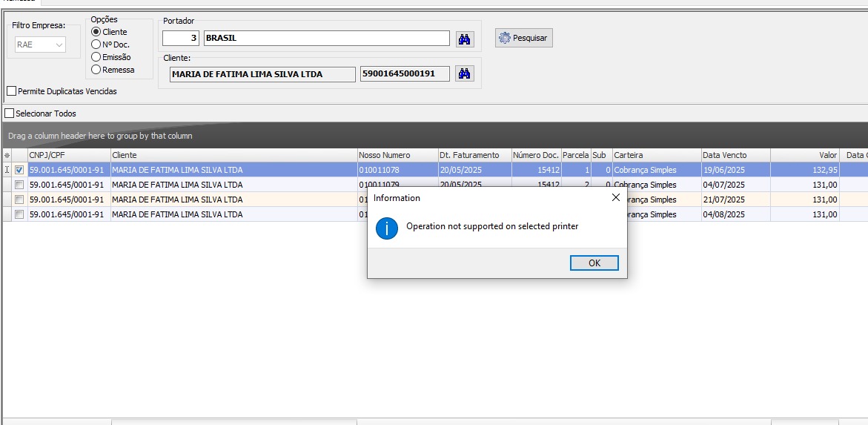The height and width of the screenshot is (425, 868).
Task: Click the binoculars icon beside Portador BRASIL
Action: coord(465,39)
